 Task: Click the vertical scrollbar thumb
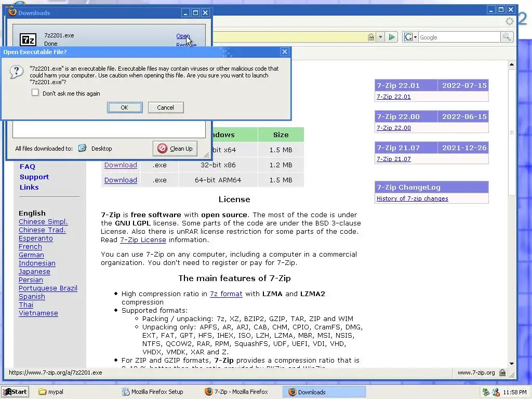tap(512, 132)
